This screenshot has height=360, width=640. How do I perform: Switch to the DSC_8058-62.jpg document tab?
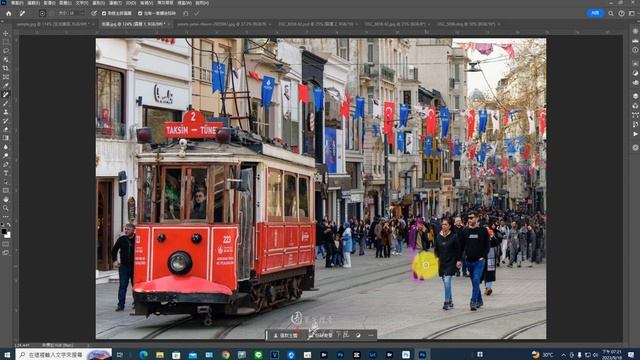(x=395, y=24)
